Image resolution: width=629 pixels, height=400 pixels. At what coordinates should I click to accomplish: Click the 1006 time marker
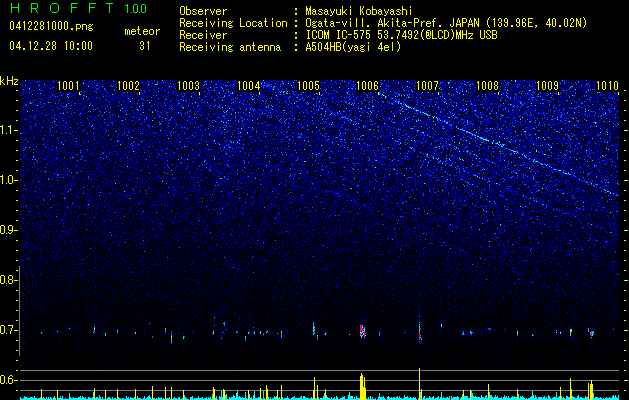pyautogui.click(x=367, y=86)
